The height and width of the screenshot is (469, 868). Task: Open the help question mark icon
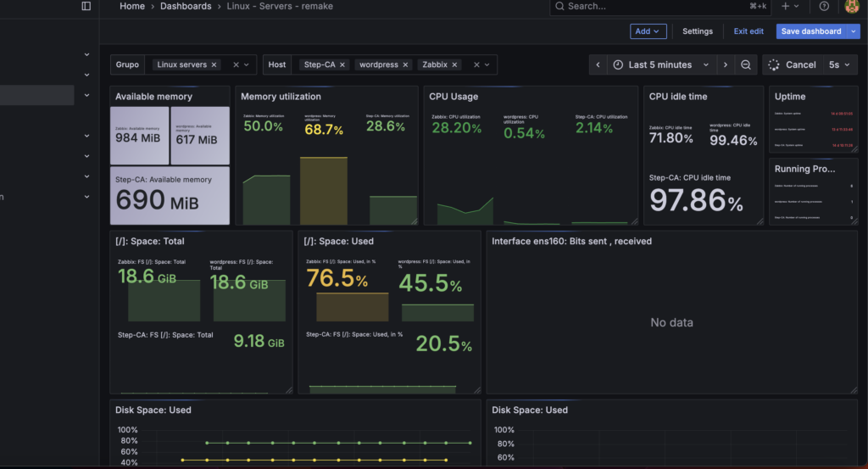(824, 6)
